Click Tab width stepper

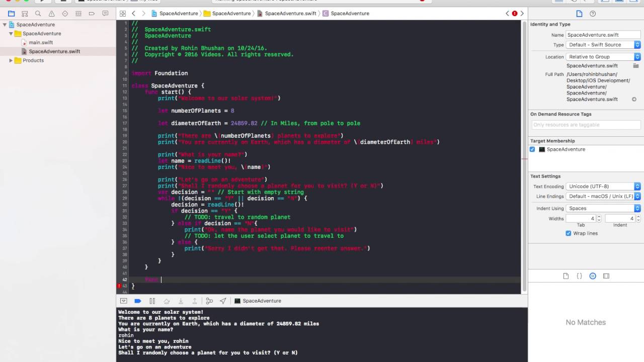point(599,219)
